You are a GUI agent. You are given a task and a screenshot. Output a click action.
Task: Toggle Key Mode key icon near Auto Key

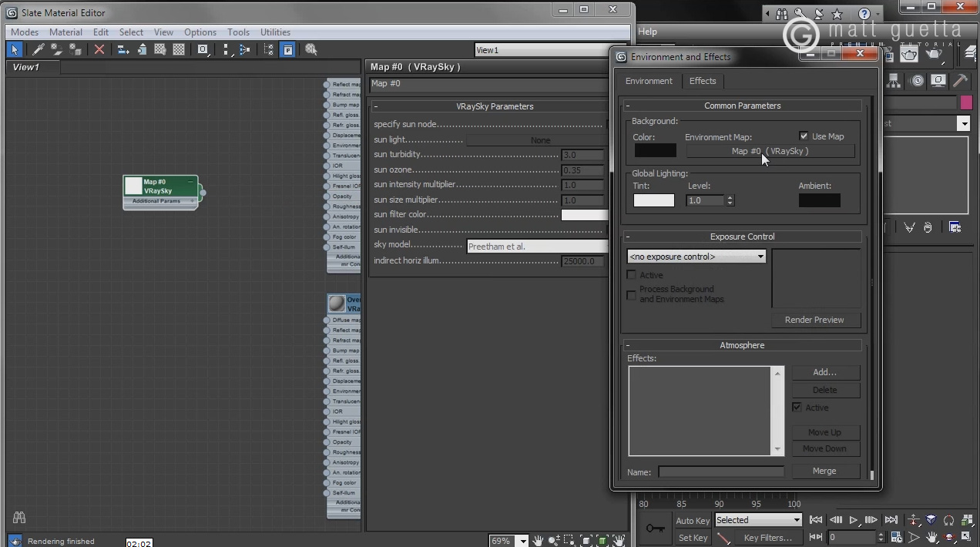[656, 529]
